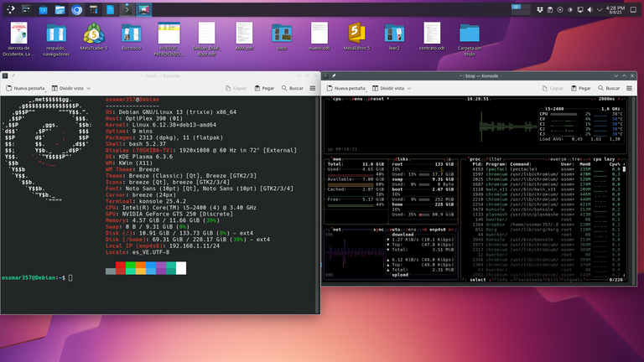Image resolution: width=644 pixels, height=362 pixels.
Task: Select the Xorg process row in btop
Action: 545,230
